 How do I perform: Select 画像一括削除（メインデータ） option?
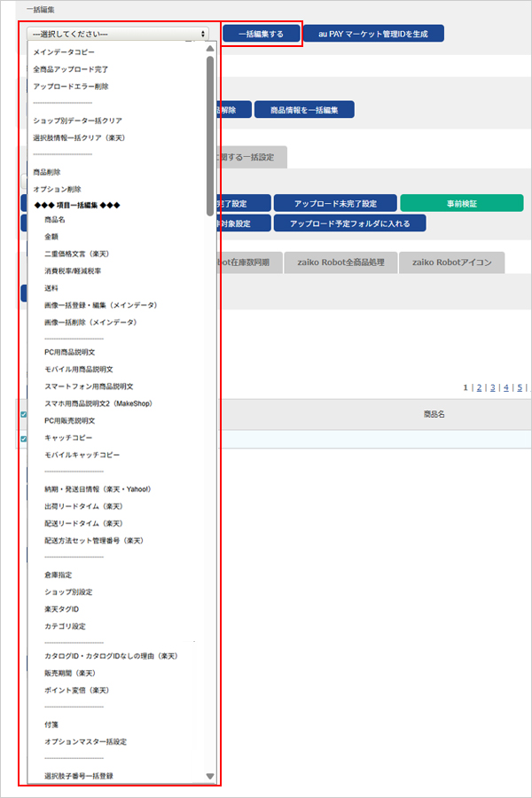[x=90, y=322]
